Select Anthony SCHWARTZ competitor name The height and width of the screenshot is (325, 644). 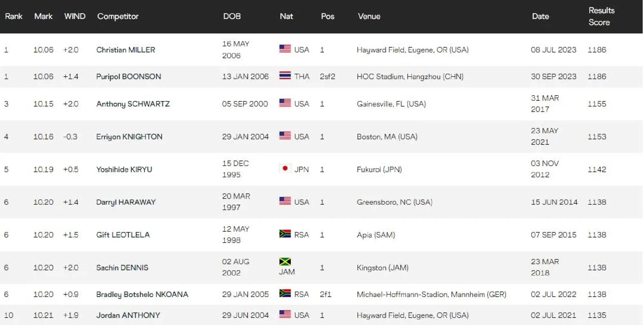point(133,104)
